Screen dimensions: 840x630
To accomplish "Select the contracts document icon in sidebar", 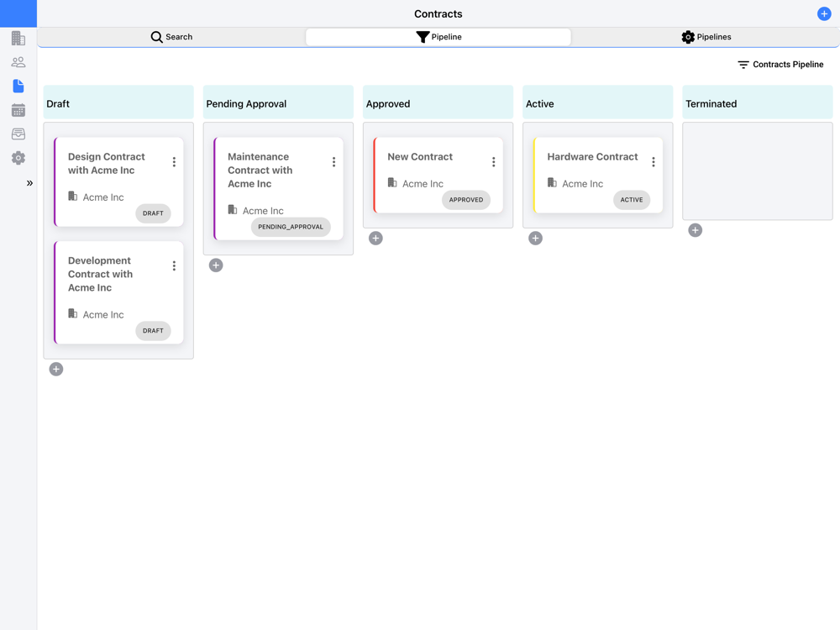I will click(18, 86).
